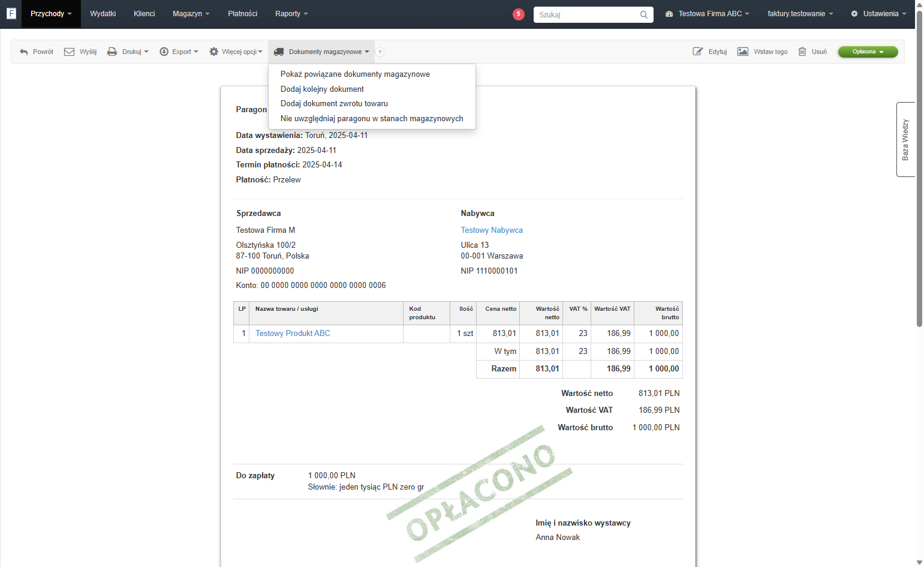This screenshot has width=924, height=567.
Task: Open the Przychody dropdown menu
Action: tap(51, 14)
